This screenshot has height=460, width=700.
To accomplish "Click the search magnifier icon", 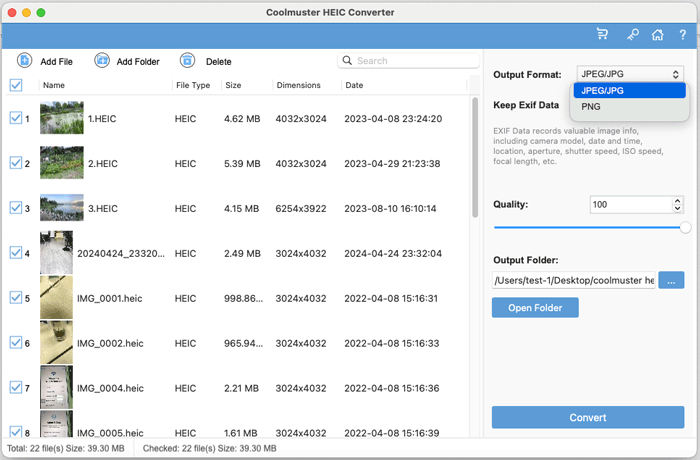I will [347, 60].
